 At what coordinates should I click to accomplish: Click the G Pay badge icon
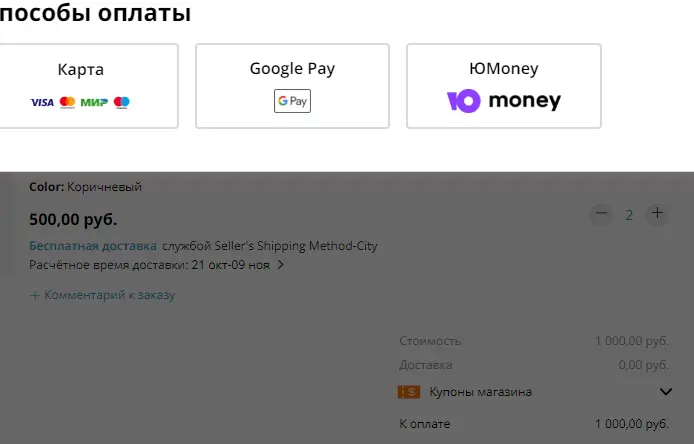click(x=292, y=101)
